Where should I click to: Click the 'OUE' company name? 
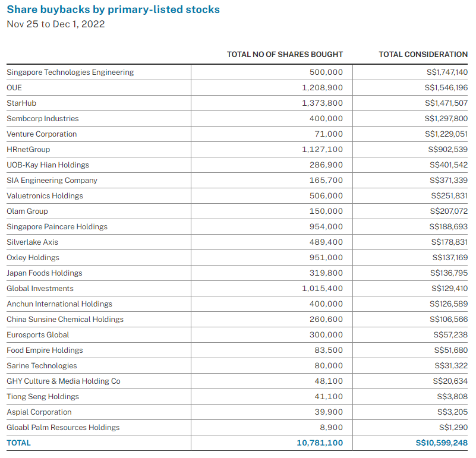14,88
